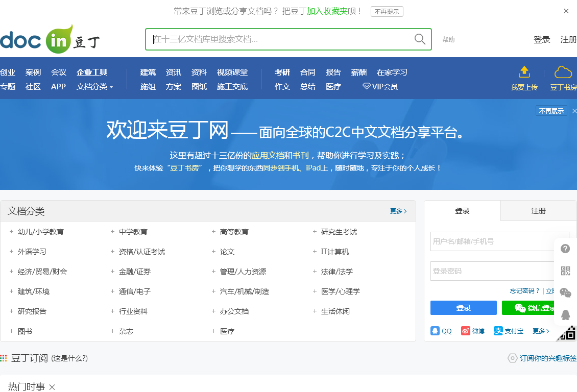Click the 订阅你的兴趣标签 gear icon

(512, 358)
